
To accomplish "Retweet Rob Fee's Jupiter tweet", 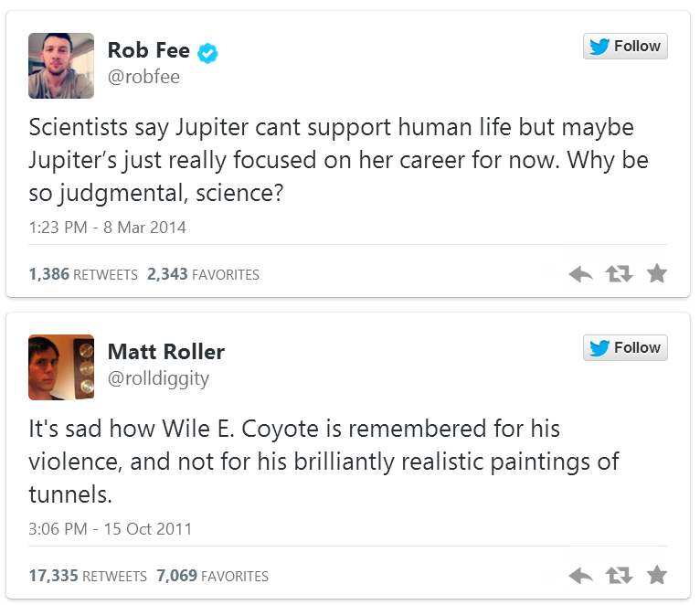I will coord(620,274).
